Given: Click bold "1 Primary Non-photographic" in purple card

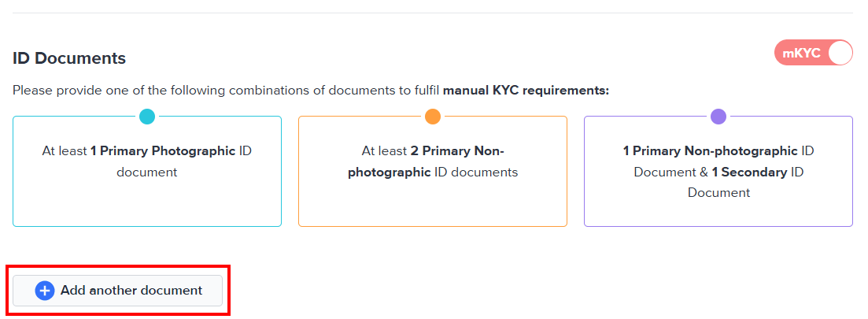Looking at the screenshot, I should pyautogui.click(x=710, y=150).
